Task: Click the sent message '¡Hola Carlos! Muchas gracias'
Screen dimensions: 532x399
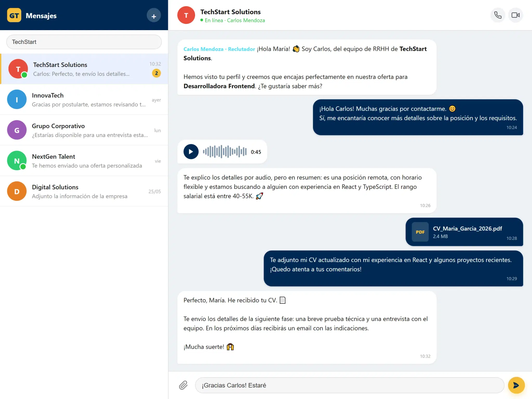Action: pyautogui.click(x=418, y=117)
